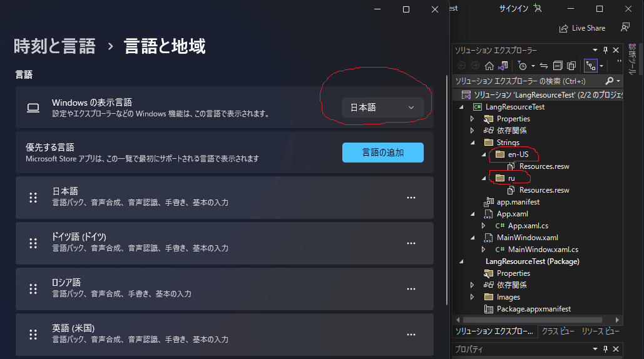Open the Windows 表示言語 日本語 dropdown
Image resolution: width=644 pixels, height=359 pixels.
coord(383,108)
